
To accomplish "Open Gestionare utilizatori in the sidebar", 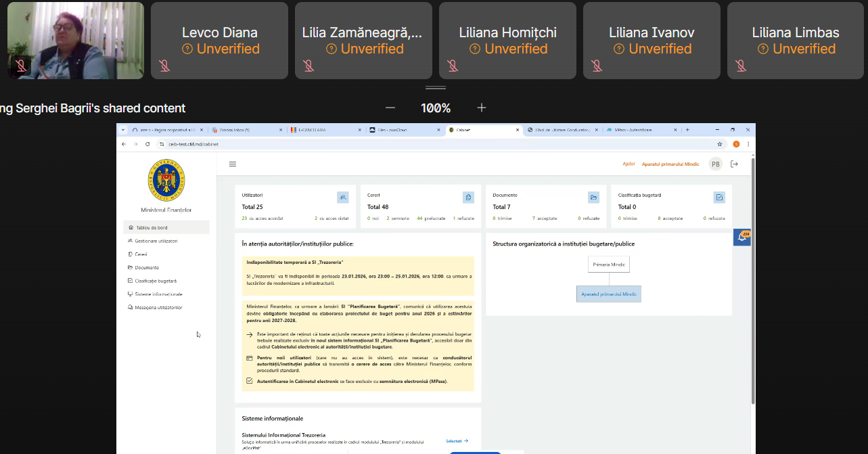I will pos(156,241).
